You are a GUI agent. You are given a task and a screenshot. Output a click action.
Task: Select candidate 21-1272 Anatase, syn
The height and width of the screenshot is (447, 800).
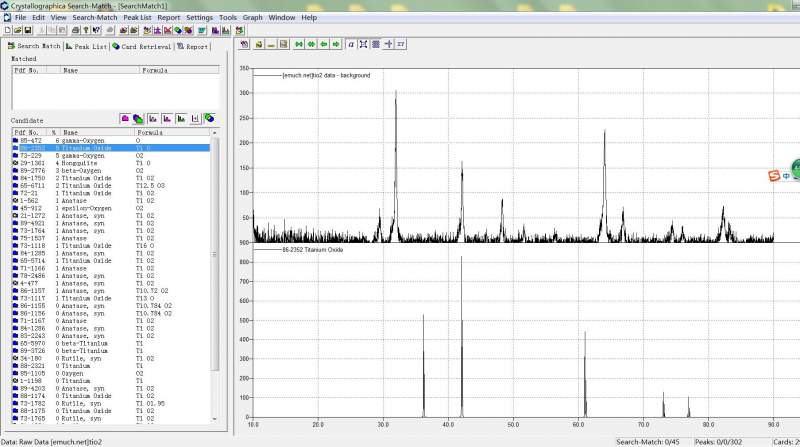[x=80, y=215]
